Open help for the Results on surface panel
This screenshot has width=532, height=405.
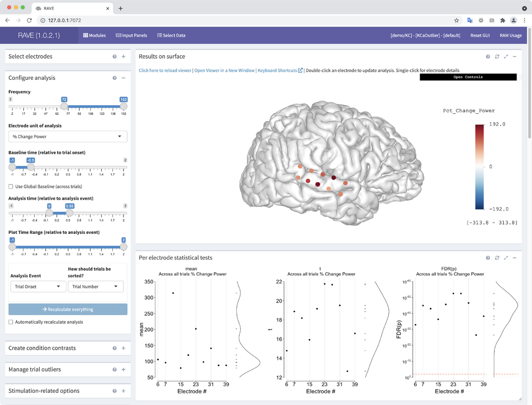pyautogui.click(x=488, y=56)
